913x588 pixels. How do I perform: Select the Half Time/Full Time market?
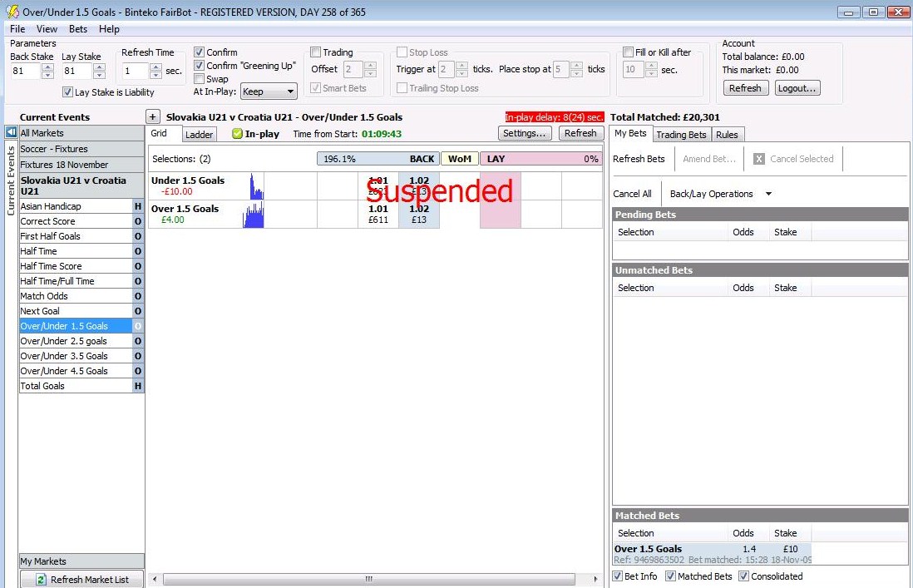coord(76,281)
